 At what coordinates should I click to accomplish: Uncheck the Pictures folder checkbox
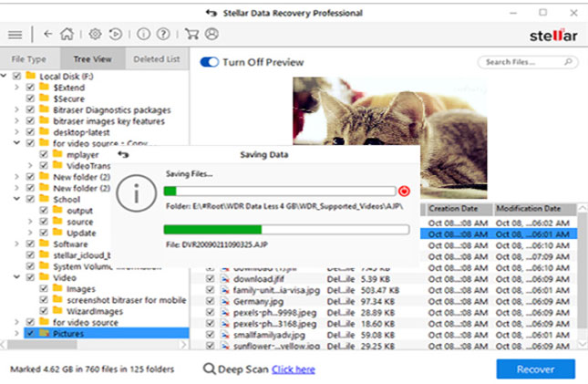[30, 333]
